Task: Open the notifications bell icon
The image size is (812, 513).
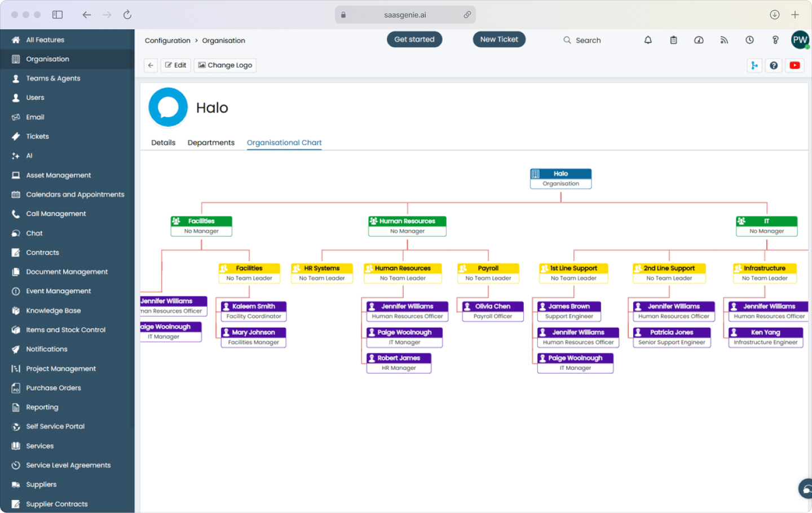Action: pyautogui.click(x=648, y=40)
